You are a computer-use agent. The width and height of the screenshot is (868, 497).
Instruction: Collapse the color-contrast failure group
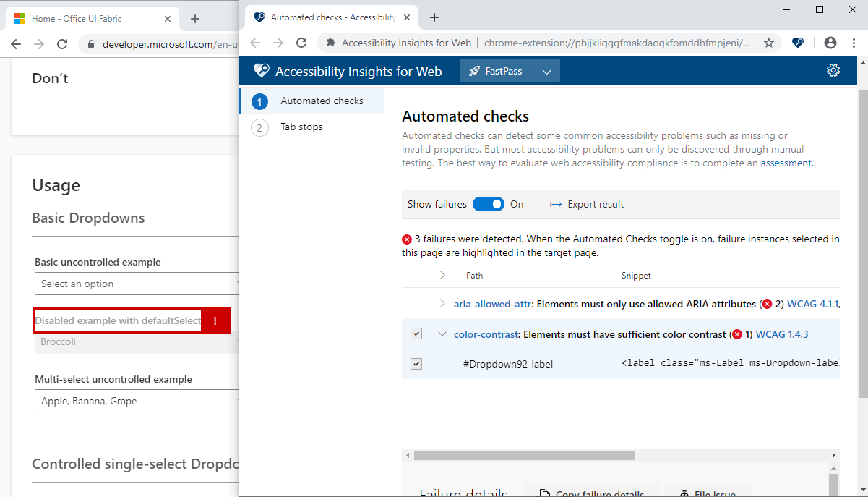click(442, 334)
